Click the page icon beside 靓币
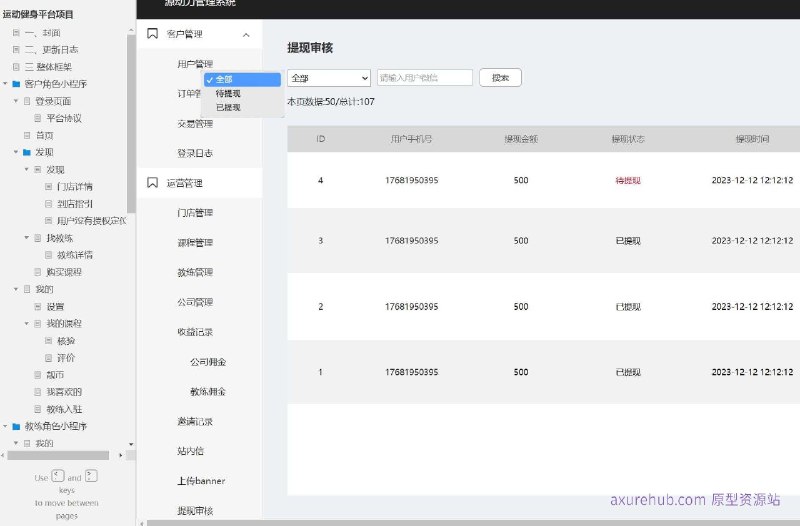 click(38, 374)
